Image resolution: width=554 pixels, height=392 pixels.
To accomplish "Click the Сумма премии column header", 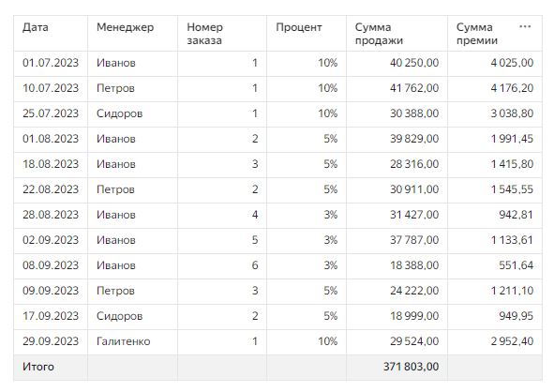I will [x=476, y=34].
